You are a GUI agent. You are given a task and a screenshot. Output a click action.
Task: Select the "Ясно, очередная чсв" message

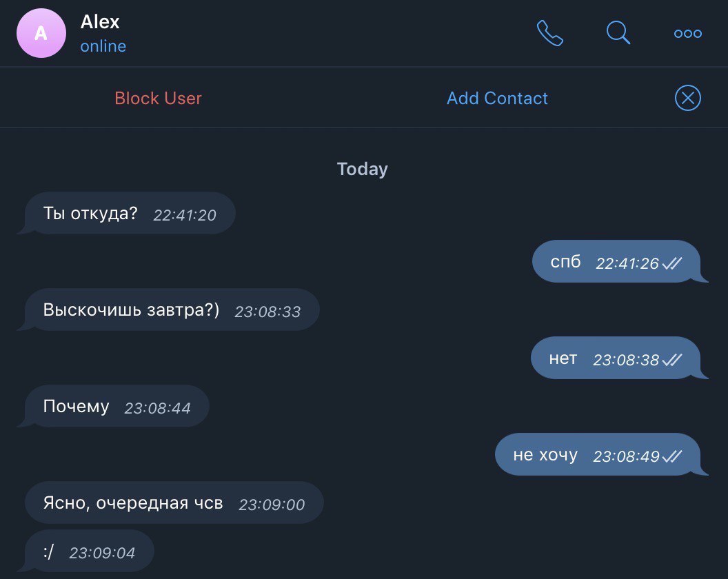pos(133,503)
